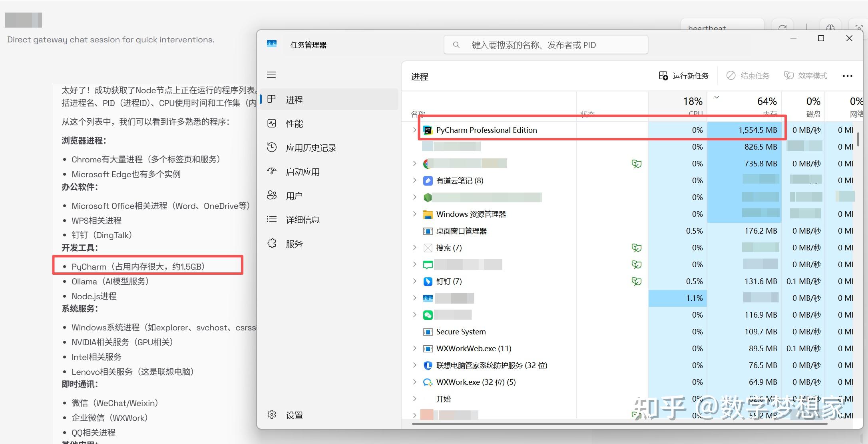Open the Performance (性能) page
Image resolution: width=868 pixels, height=444 pixels.
click(x=294, y=124)
